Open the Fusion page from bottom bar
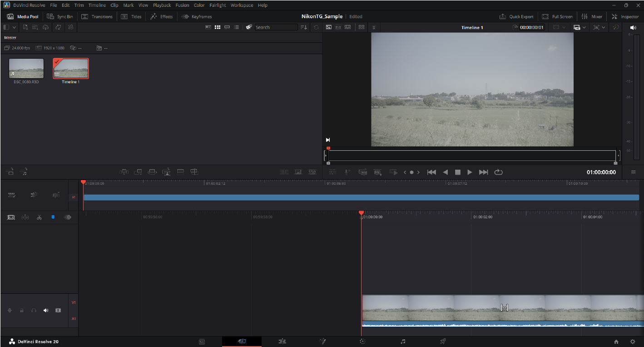The height and width of the screenshot is (347, 644). pos(322,342)
